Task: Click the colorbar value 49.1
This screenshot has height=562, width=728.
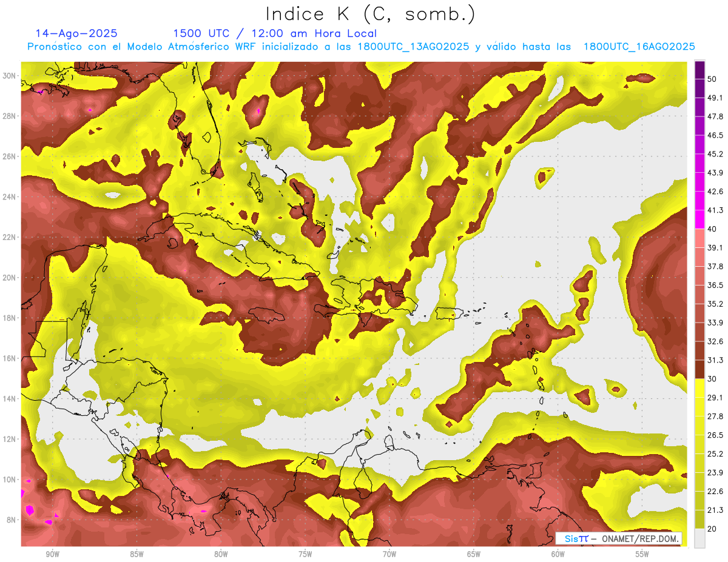Action: pyautogui.click(x=715, y=98)
